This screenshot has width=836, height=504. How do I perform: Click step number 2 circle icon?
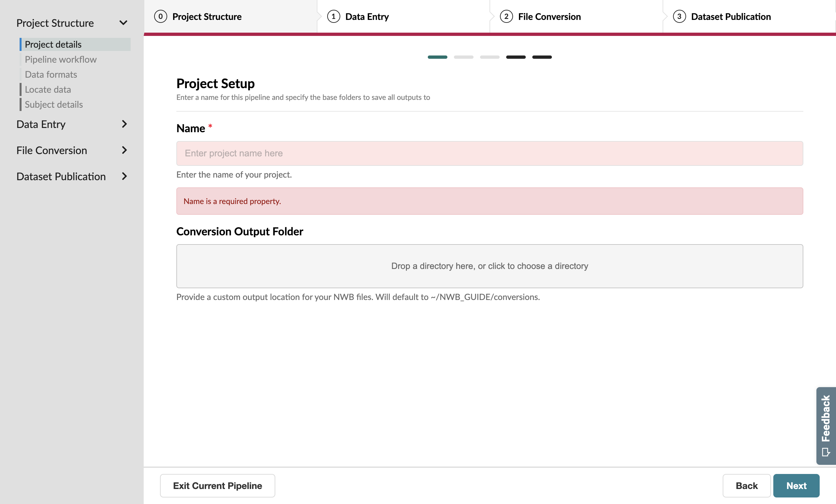[506, 16]
